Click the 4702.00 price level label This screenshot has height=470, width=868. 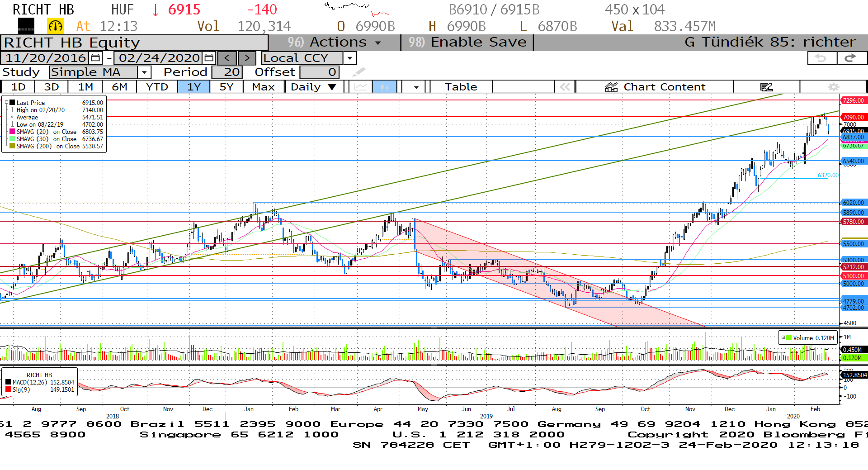pos(854,308)
